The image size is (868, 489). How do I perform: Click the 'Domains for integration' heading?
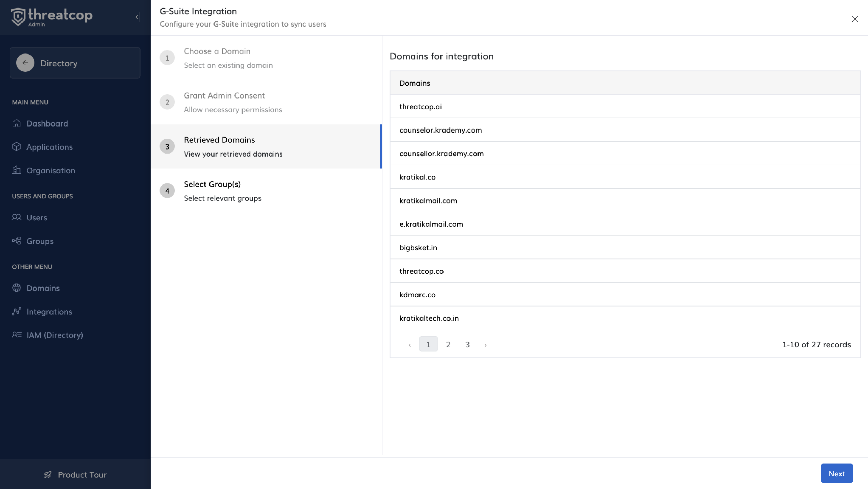coord(441,56)
